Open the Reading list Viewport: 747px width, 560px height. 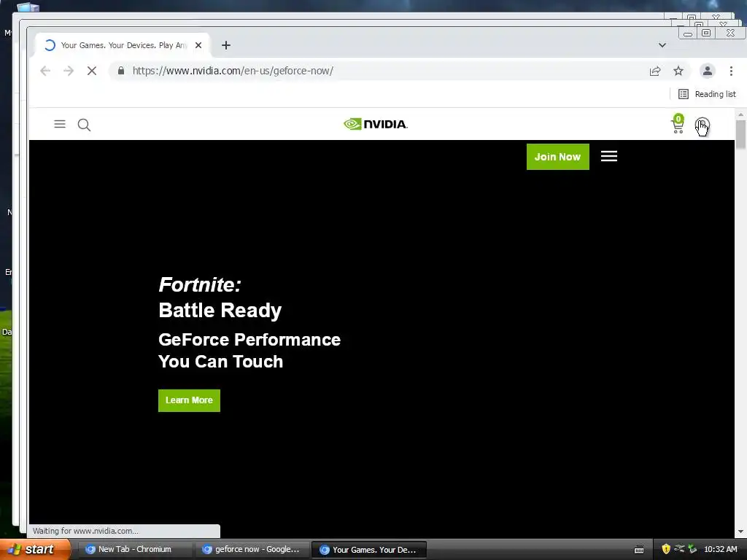pyautogui.click(x=707, y=94)
